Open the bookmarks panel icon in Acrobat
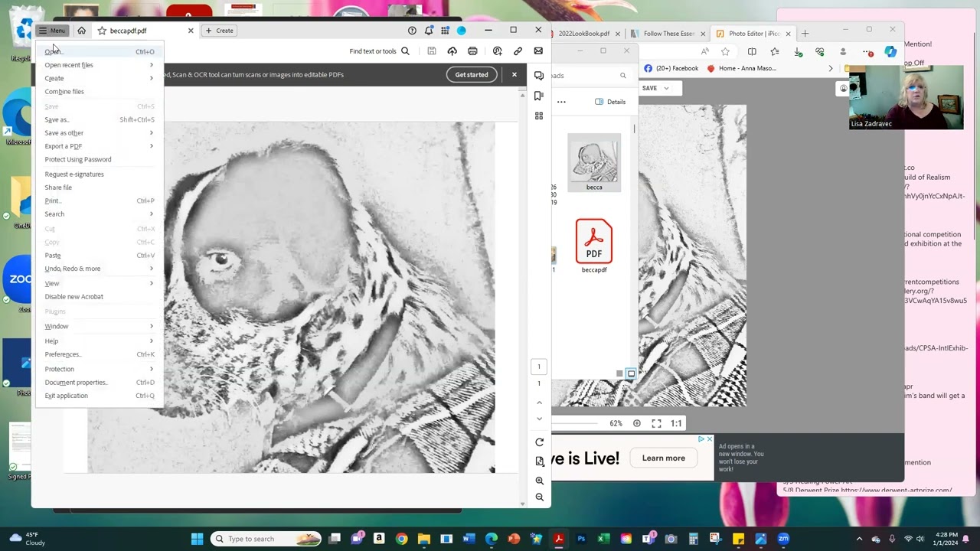980x551 pixels. click(x=539, y=96)
